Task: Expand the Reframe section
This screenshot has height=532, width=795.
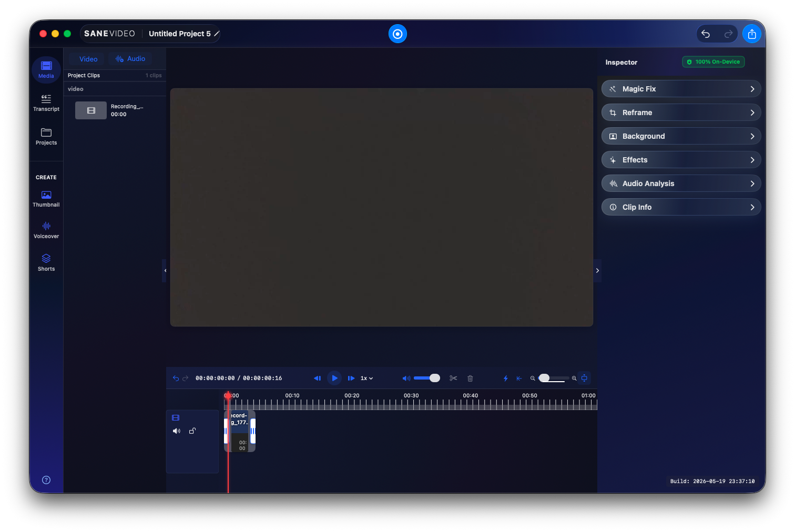Action: tap(681, 112)
